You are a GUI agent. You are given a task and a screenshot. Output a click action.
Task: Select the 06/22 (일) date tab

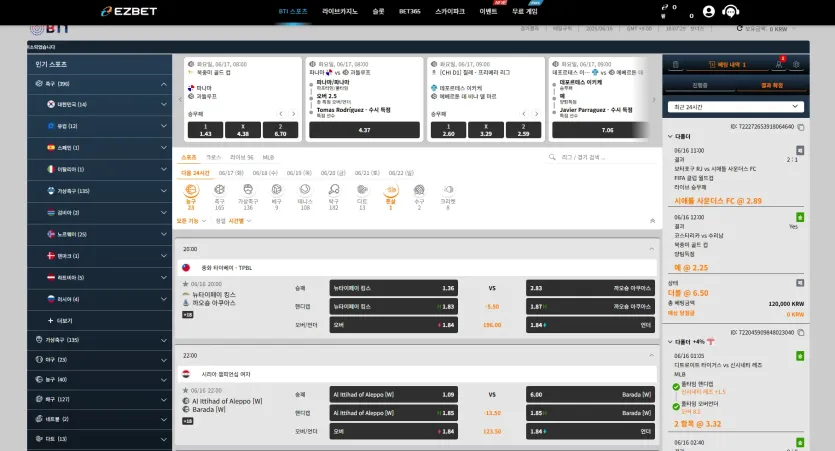pyautogui.click(x=401, y=173)
